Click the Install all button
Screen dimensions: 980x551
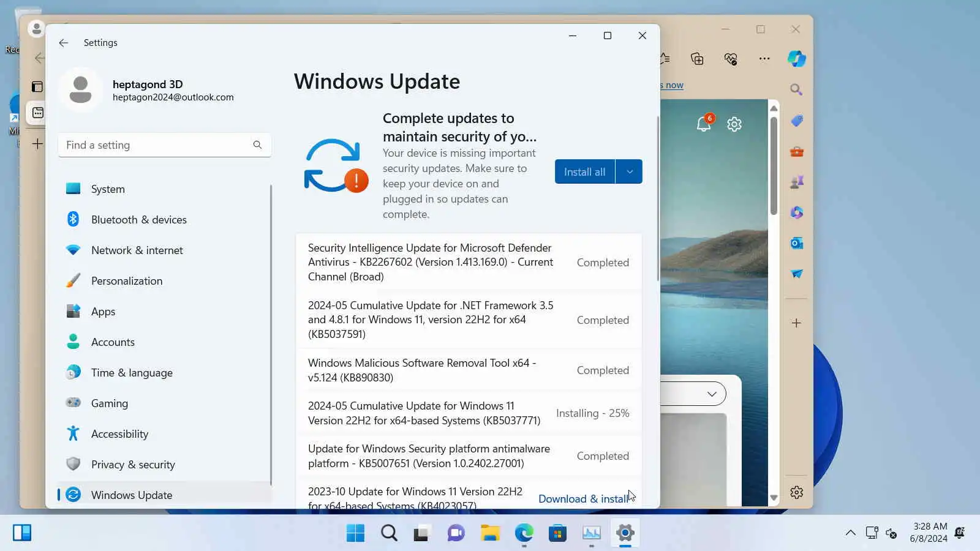[585, 172]
